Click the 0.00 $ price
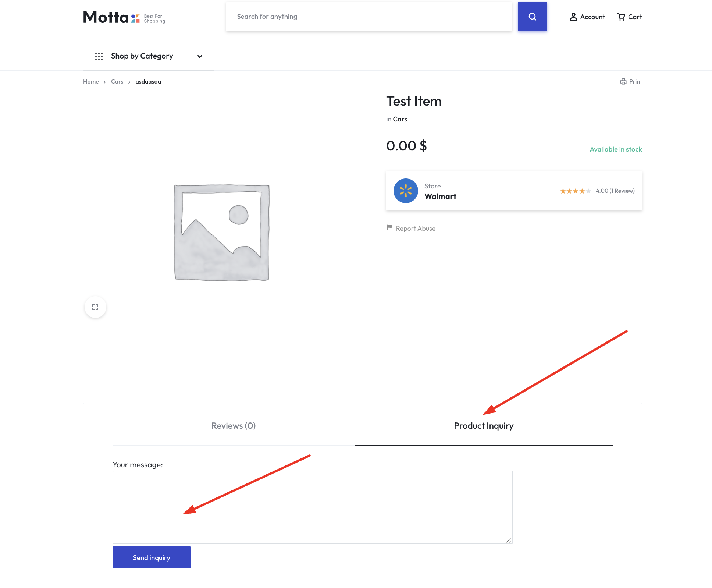The width and height of the screenshot is (712, 588). (x=406, y=146)
